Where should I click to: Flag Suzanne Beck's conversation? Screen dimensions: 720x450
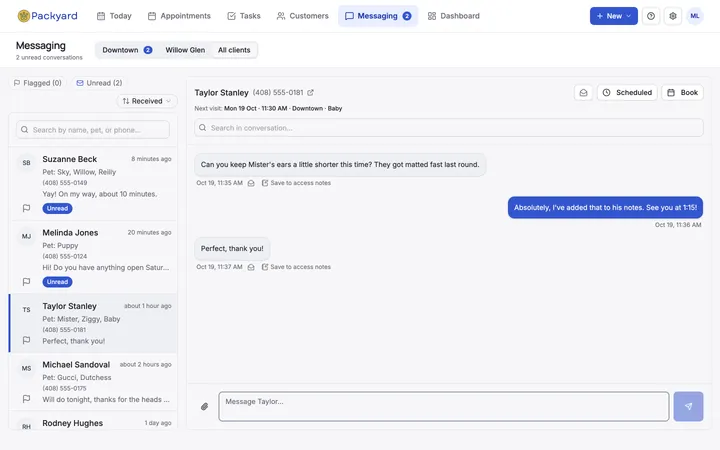tap(27, 208)
